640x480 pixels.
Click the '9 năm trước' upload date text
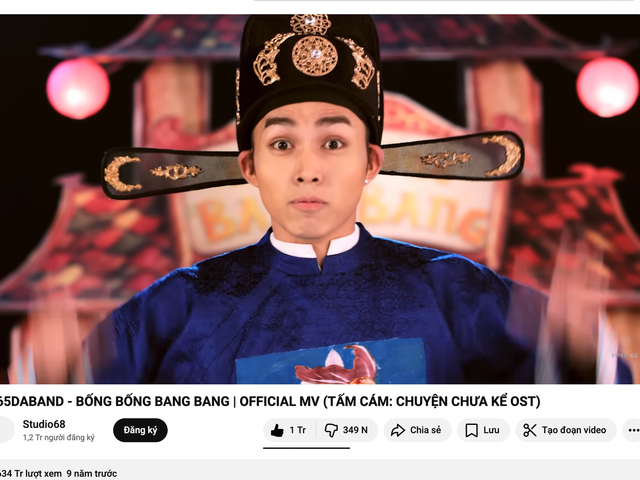pos(91,473)
